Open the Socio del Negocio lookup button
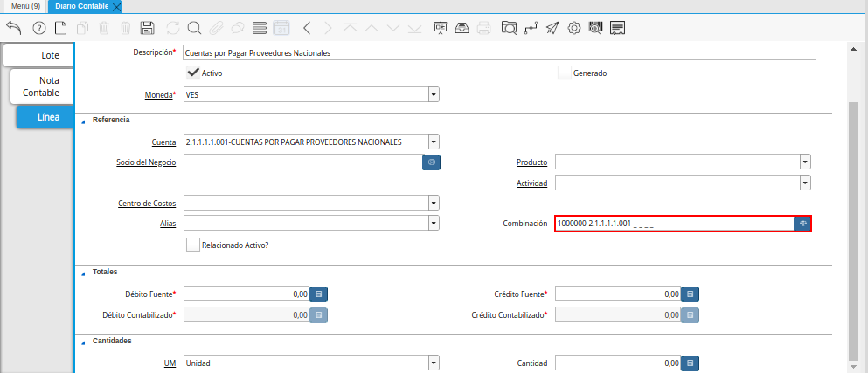Screen dimensions: 868x373 click(431, 162)
